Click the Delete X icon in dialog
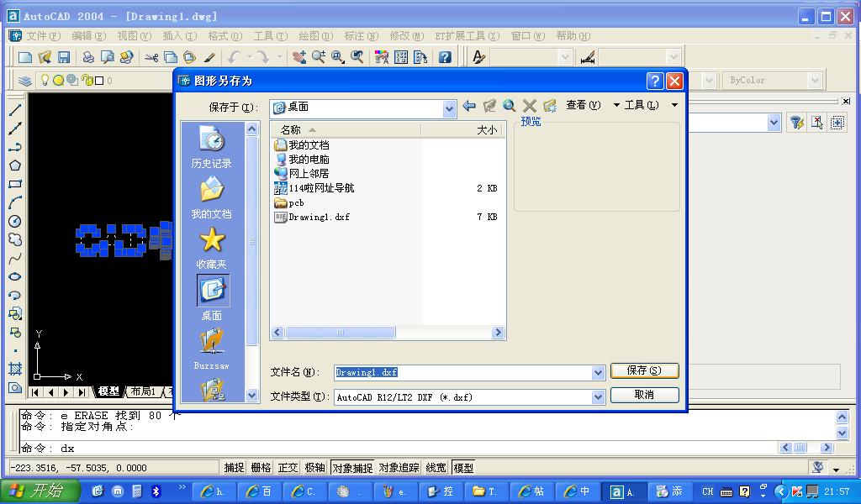 pos(530,105)
